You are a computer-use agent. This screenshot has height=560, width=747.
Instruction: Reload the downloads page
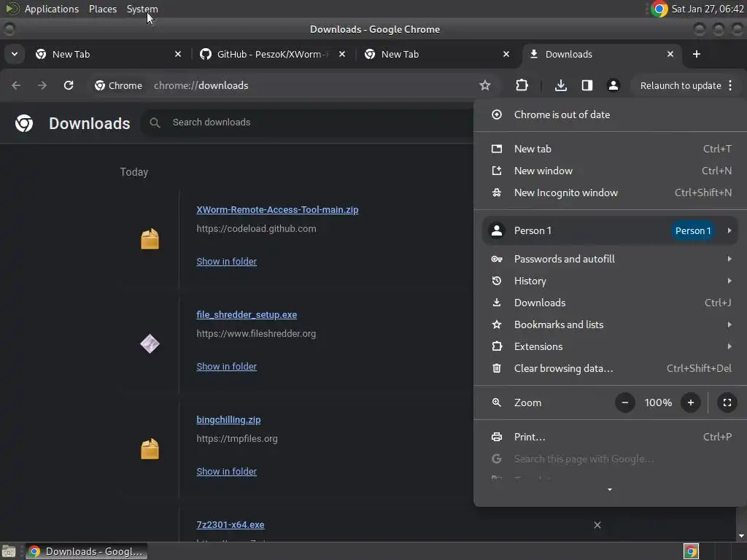[x=69, y=85]
